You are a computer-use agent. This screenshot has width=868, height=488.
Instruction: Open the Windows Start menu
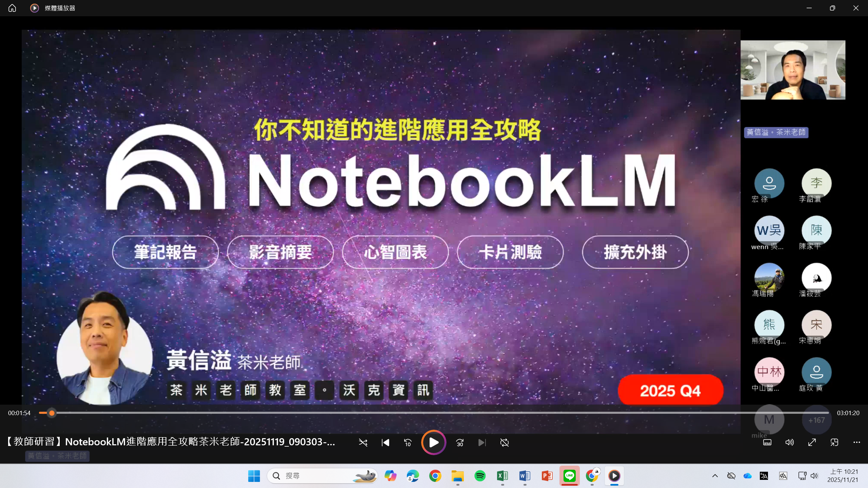pos(254,476)
